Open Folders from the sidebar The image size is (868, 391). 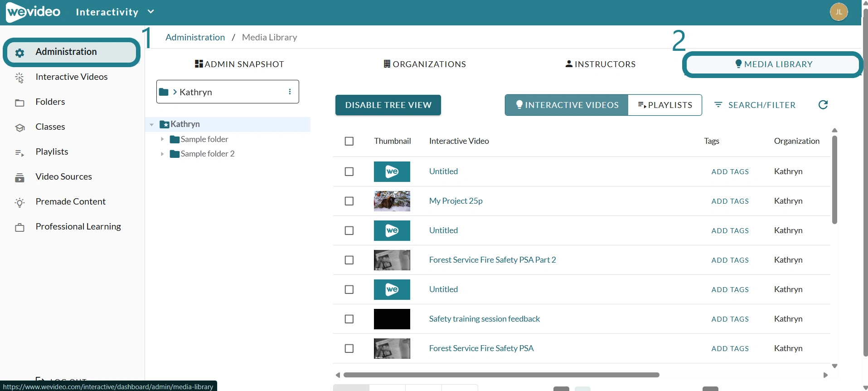[50, 102]
